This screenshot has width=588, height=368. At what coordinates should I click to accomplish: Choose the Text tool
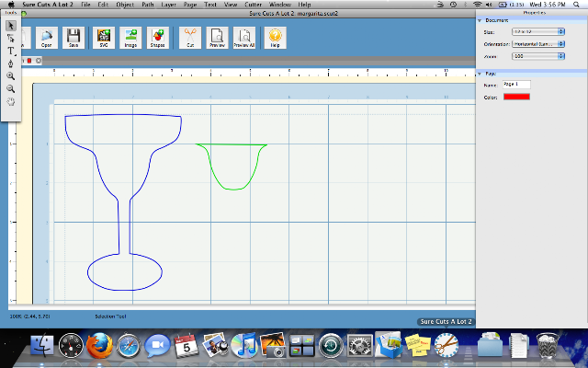11,51
